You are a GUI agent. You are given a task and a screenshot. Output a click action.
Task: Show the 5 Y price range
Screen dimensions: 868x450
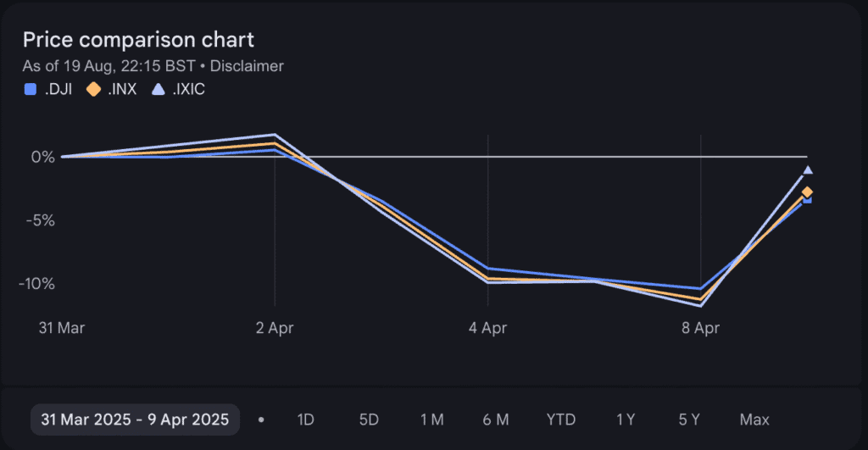click(x=689, y=419)
